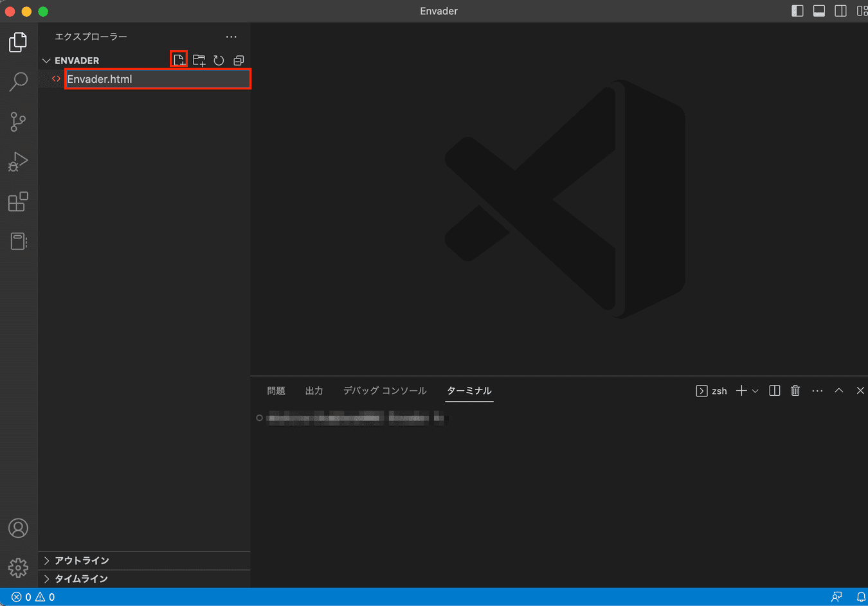Collapse all folders in Explorer
The width and height of the screenshot is (868, 606).
point(239,60)
